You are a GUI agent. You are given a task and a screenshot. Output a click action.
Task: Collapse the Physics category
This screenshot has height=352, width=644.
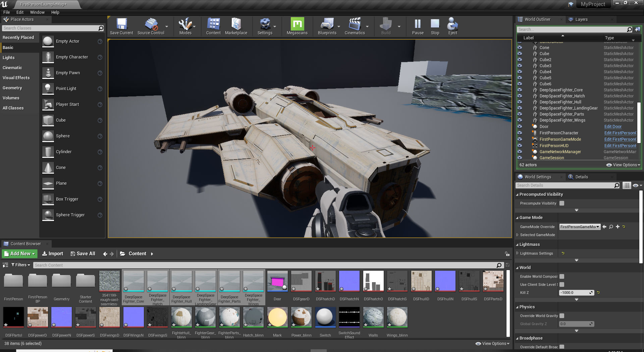point(517,307)
